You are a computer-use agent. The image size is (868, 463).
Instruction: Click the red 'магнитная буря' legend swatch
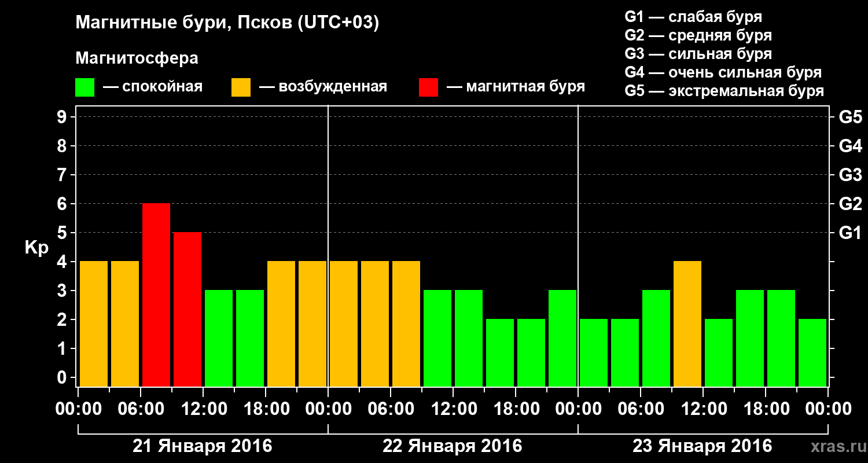(428, 87)
